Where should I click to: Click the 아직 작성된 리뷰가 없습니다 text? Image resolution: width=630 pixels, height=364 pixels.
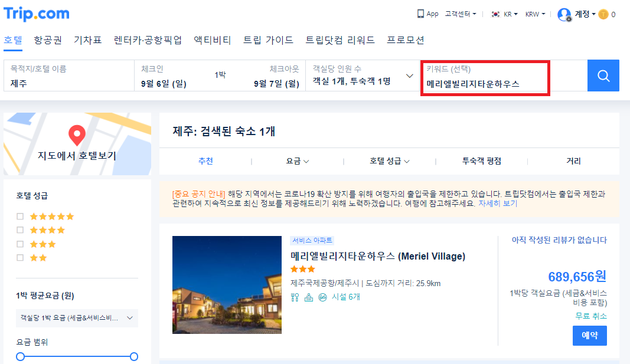(559, 240)
